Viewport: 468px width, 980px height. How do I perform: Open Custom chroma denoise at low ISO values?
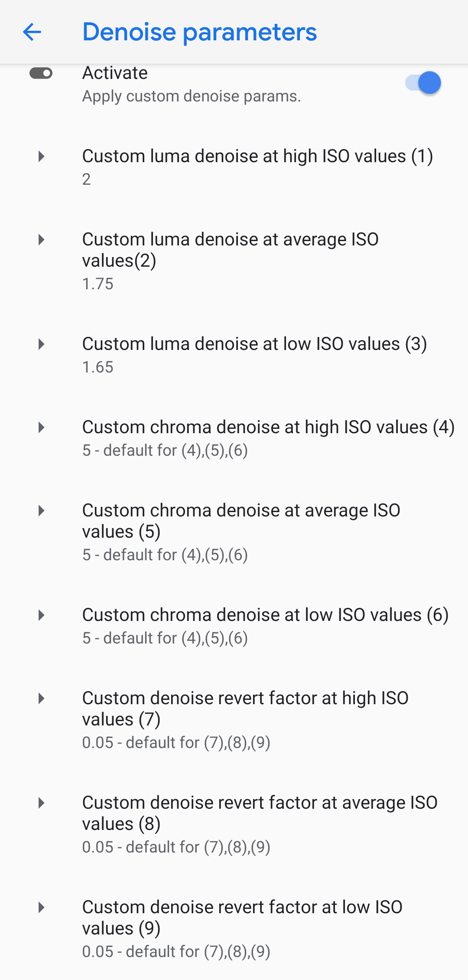(265, 615)
